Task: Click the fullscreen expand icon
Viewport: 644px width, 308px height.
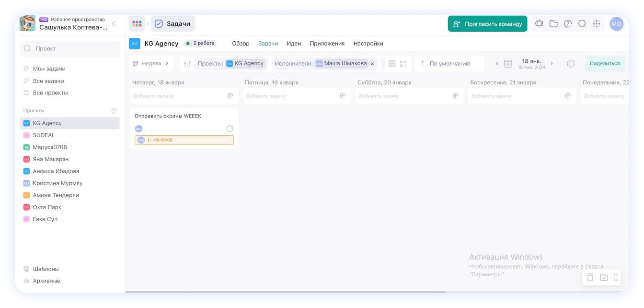Action: 403,64
